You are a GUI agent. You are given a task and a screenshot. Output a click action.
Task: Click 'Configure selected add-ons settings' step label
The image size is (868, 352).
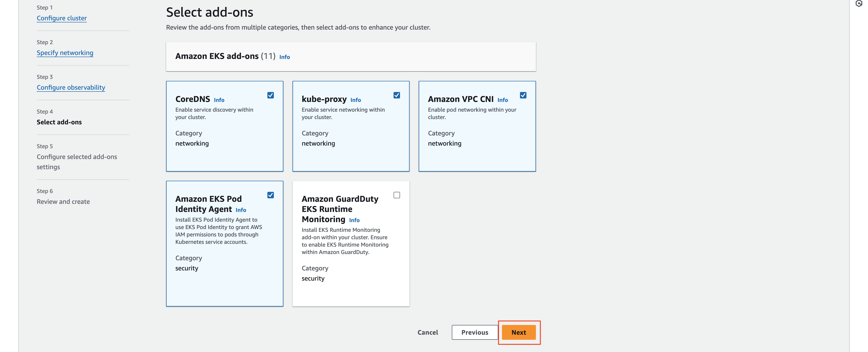tap(77, 162)
